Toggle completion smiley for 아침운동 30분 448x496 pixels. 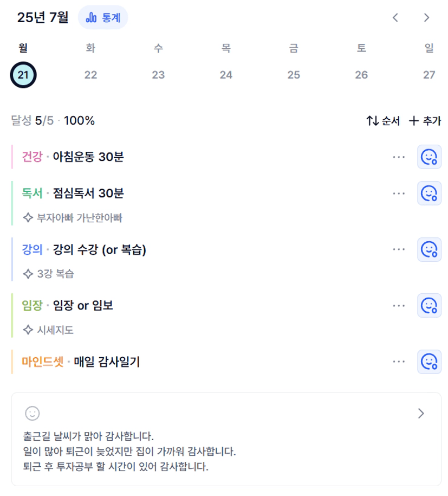coord(429,157)
